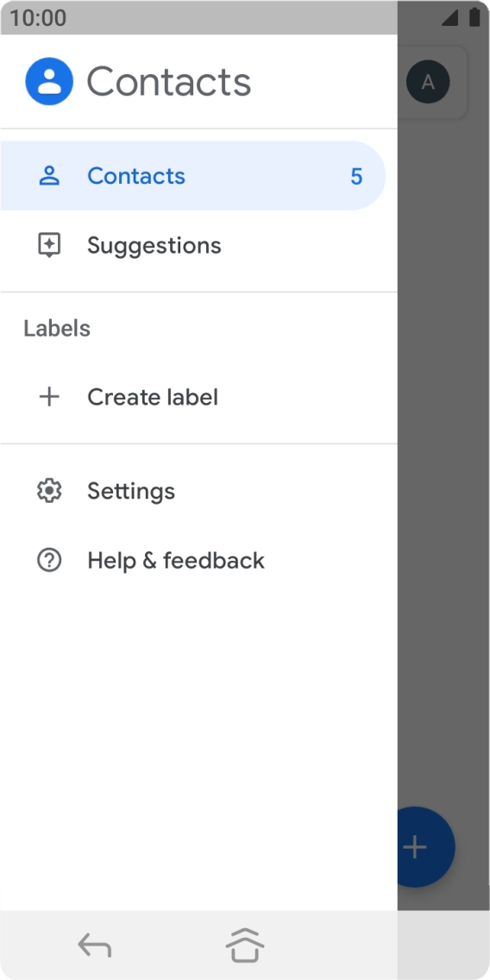
Task: Click the Help question mark icon
Action: coord(49,561)
